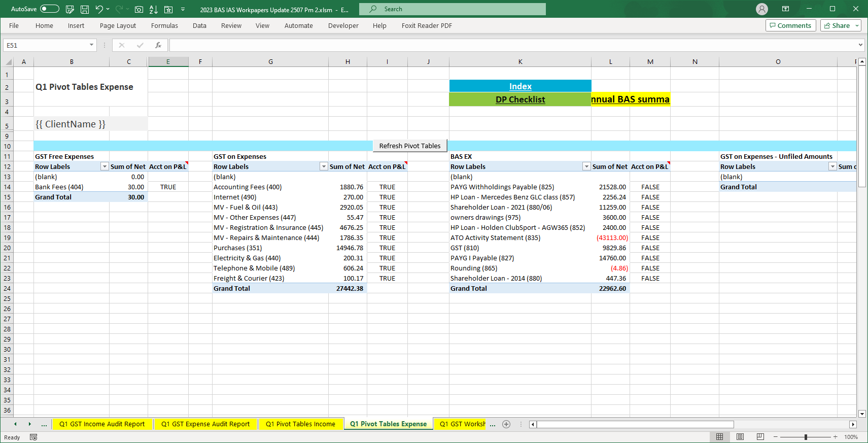The height and width of the screenshot is (443, 868).
Task: Switch to Page Layout view icon
Action: coord(740,437)
